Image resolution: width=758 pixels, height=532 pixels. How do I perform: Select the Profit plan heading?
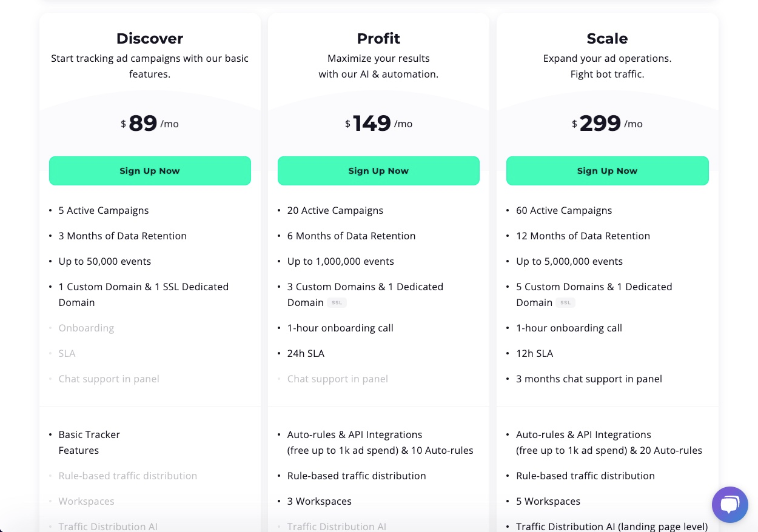[x=378, y=38]
